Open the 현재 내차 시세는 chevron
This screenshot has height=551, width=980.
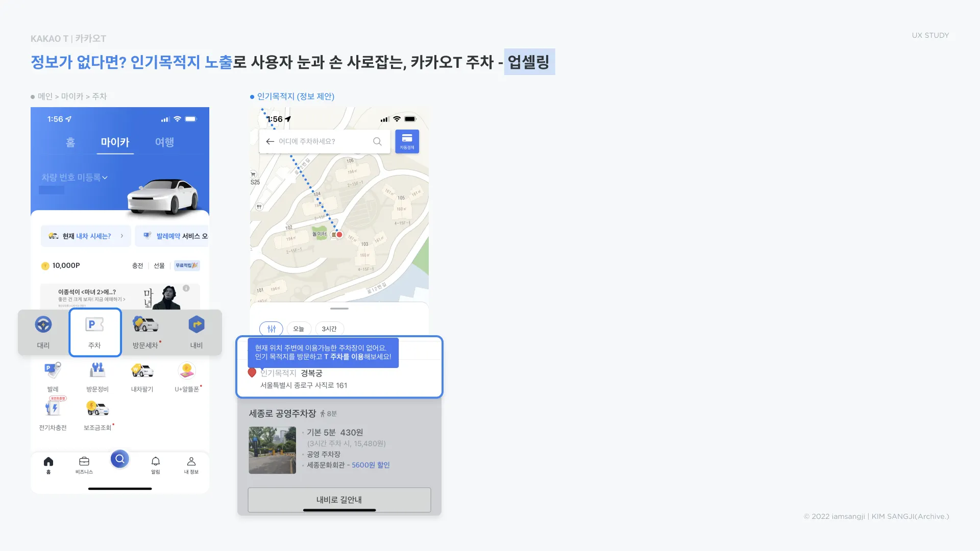tap(121, 236)
